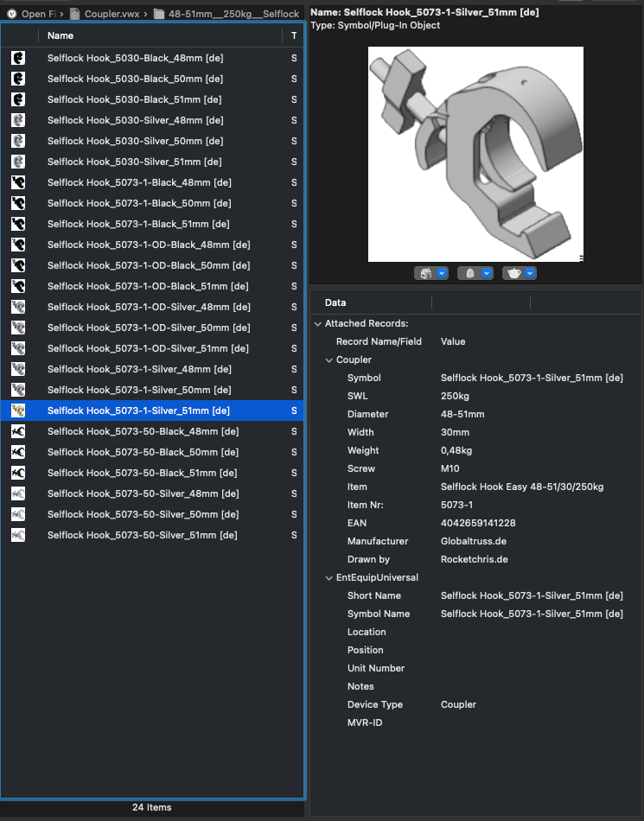Click the Selflock Hook_5073-1-Silver_50mm symbol icon
Screen dimensions: 644x821
point(18,390)
